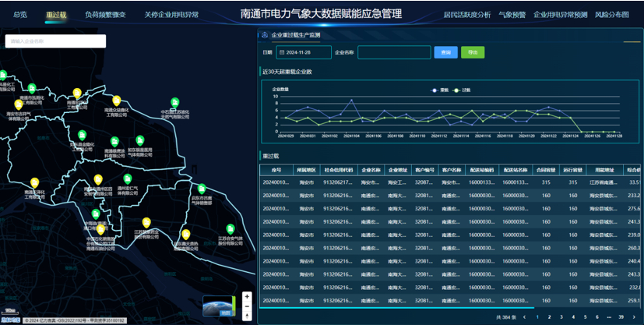Switch to the 负荷频繁骤变 tab
Viewport: 644px width, 325px height.
[105, 15]
